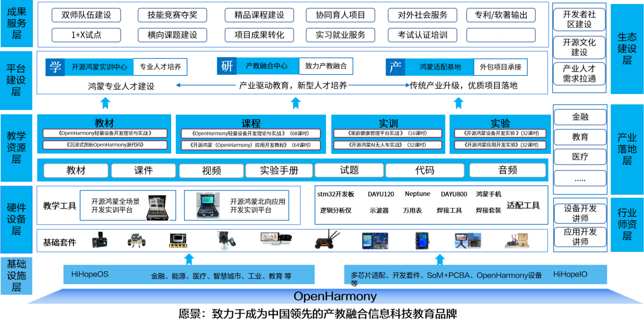Click 《开源鸿蒙AI无人车实战》 training entry
The height and width of the screenshot is (325, 644).
click(x=388, y=145)
